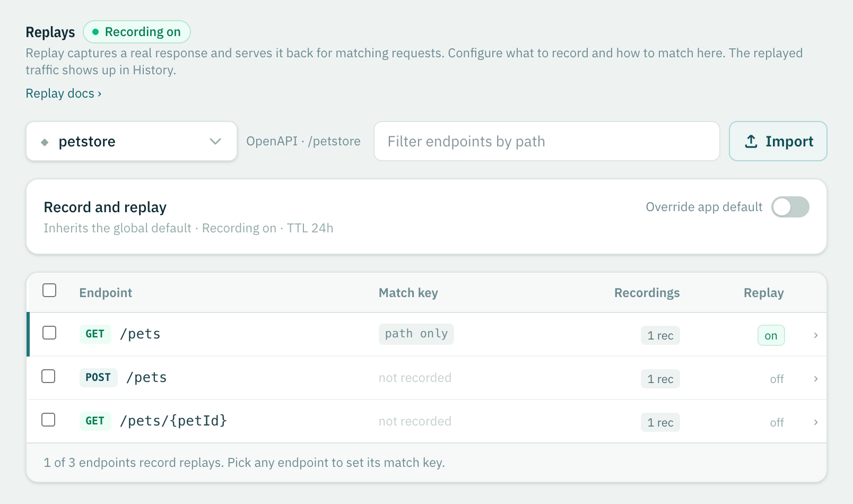
Task: Click the replay on badge for GET /pets
Action: [x=771, y=335]
